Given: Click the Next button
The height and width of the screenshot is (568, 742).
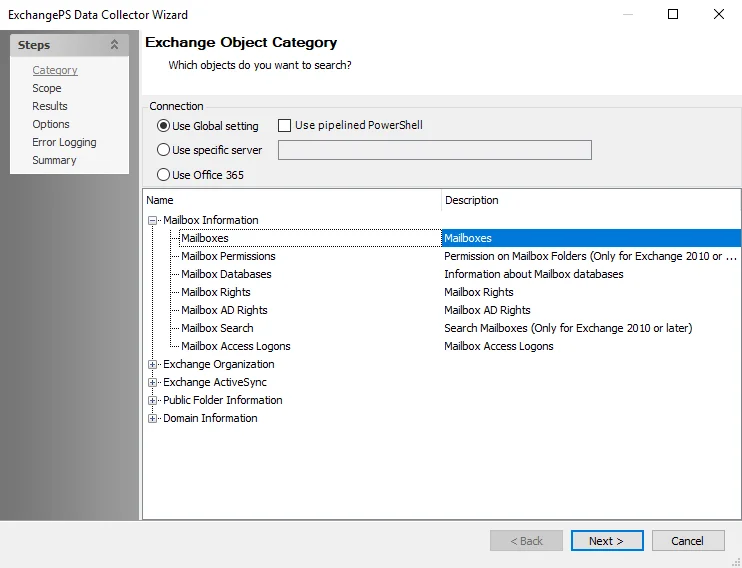Looking at the screenshot, I should pos(607,541).
